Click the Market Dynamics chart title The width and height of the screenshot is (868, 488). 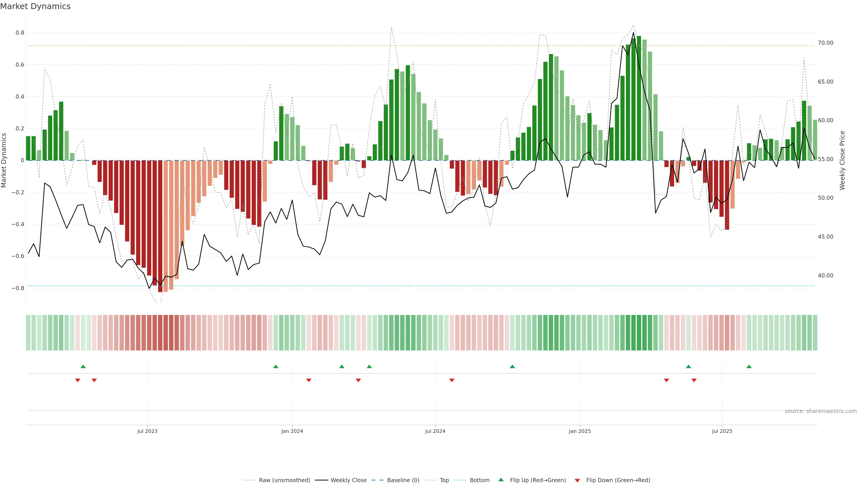coord(35,6)
